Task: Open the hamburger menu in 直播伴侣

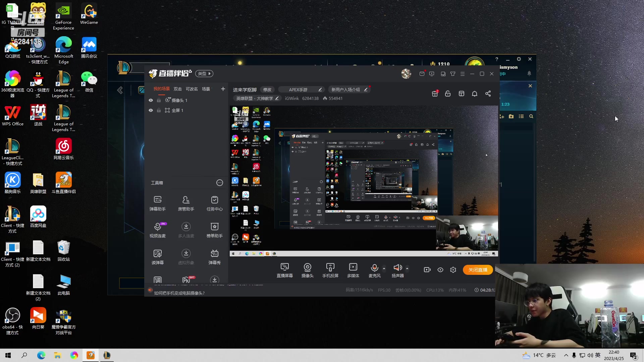Action: coord(463,74)
